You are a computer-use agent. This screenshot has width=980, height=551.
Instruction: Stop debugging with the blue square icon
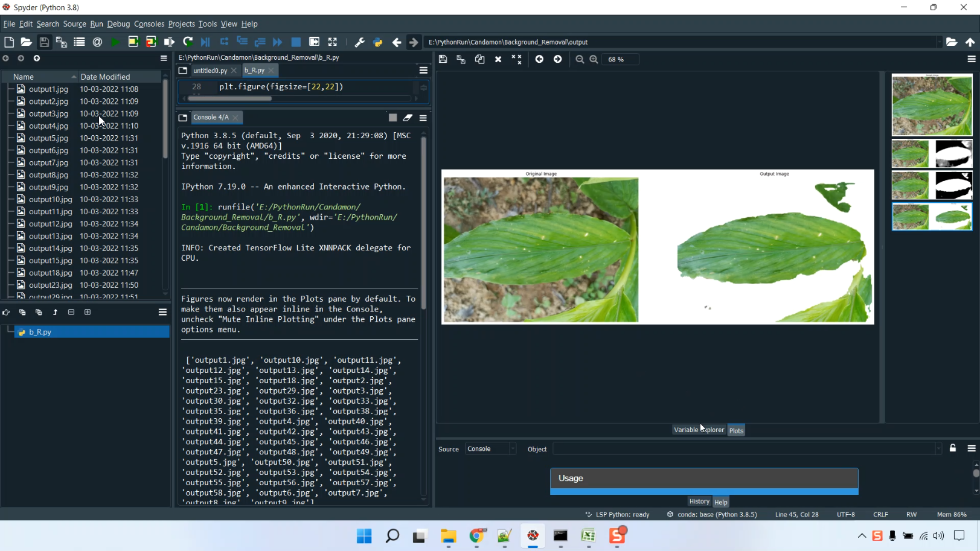point(296,42)
